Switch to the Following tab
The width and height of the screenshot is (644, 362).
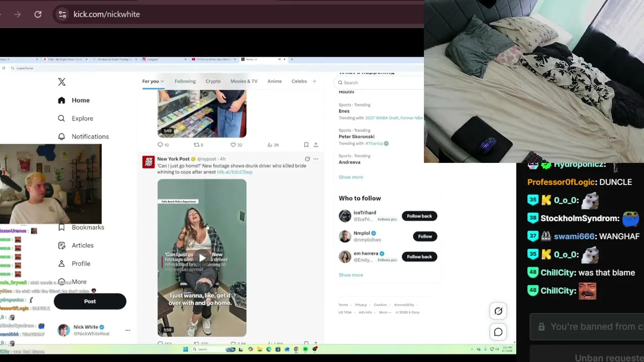click(185, 81)
